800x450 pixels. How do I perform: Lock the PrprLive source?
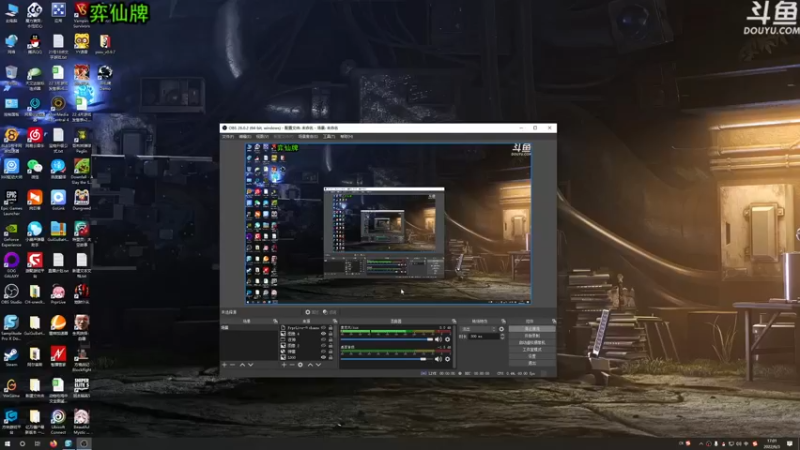(331, 328)
